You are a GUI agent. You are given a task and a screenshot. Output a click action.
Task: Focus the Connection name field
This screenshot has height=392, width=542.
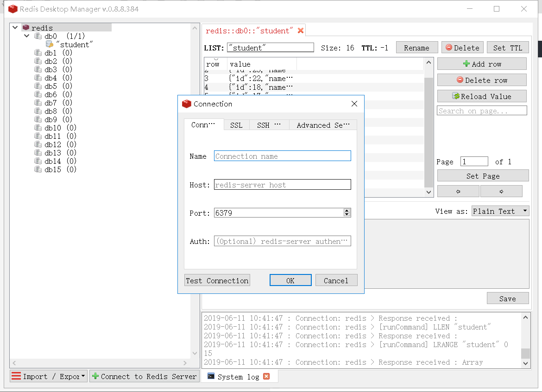pos(283,156)
